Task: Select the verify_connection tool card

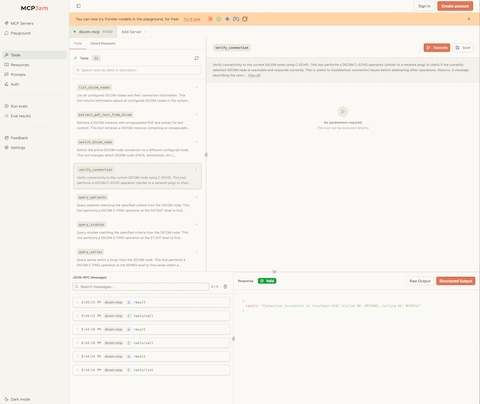Action: pyautogui.click(x=137, y=176)
